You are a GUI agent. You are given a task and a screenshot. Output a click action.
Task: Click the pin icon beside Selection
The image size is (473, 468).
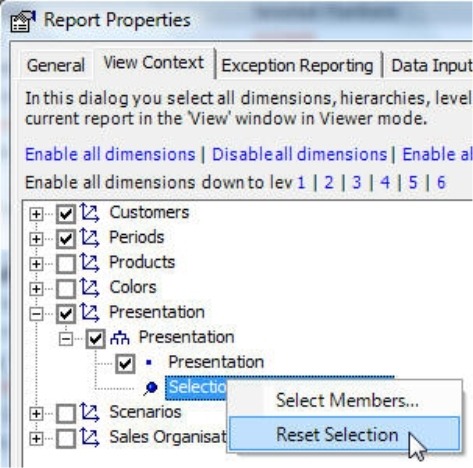[x=151, y=388]
